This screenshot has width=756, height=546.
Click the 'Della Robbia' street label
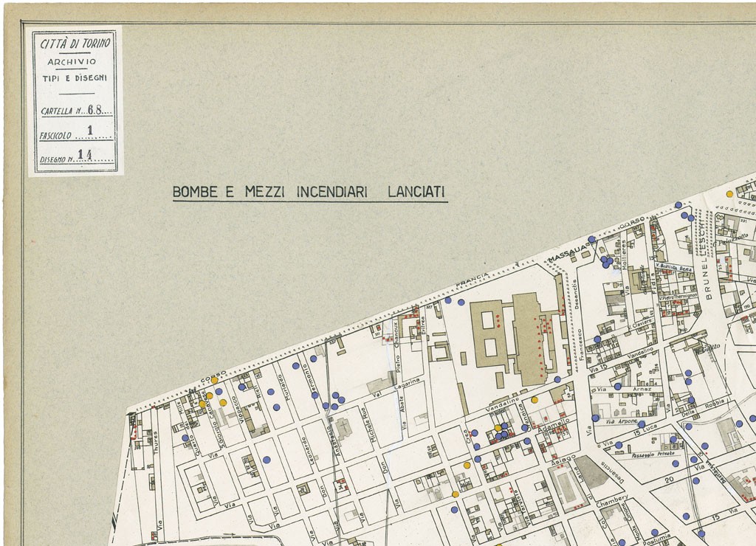704,408
